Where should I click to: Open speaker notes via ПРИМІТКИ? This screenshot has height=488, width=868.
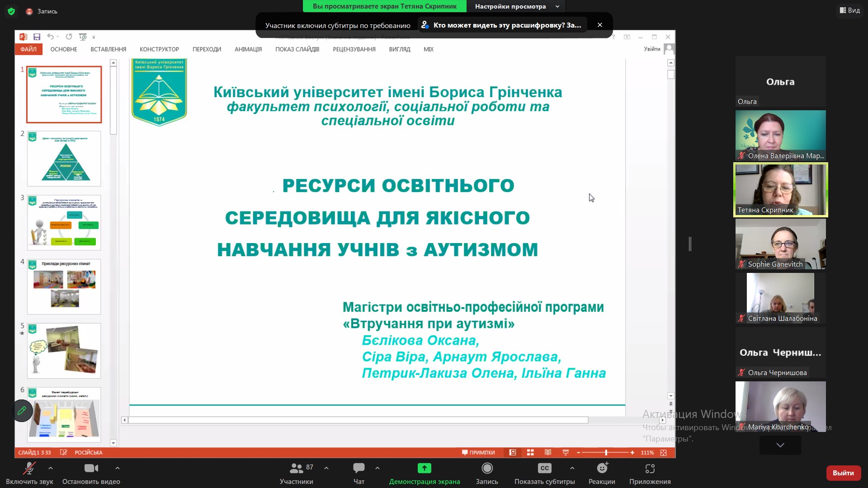479,452
